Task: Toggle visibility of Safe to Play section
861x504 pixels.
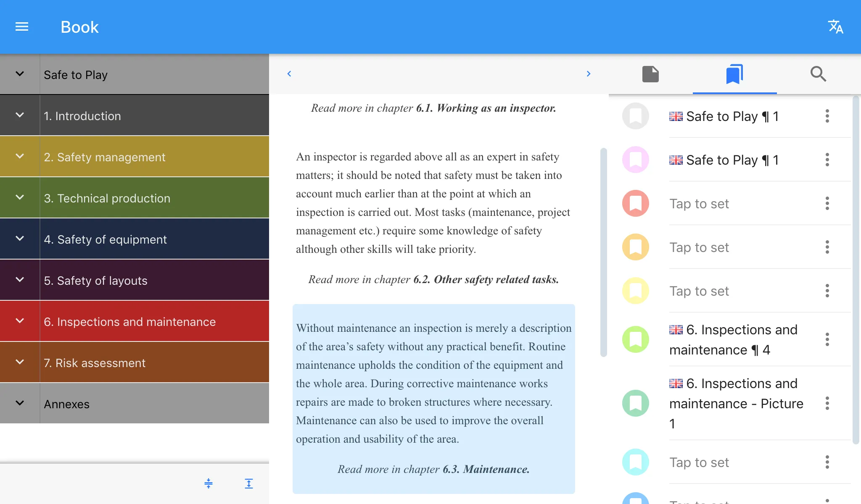Action: point(20,74)
